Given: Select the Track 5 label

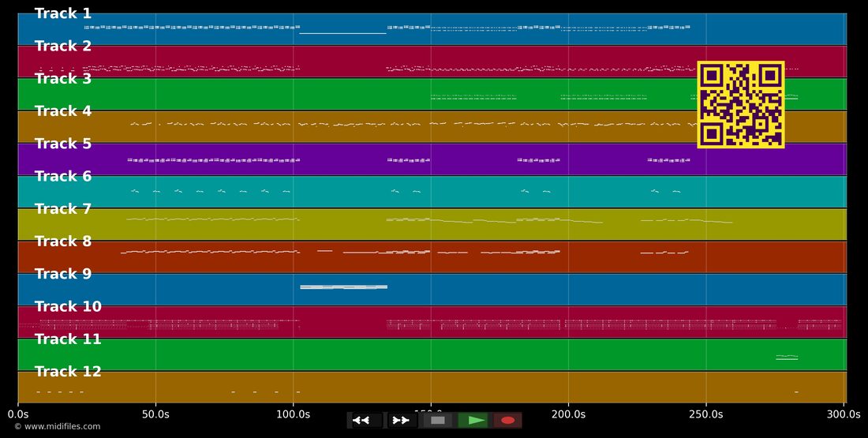Looking at the screenshot, I should 63,144.
